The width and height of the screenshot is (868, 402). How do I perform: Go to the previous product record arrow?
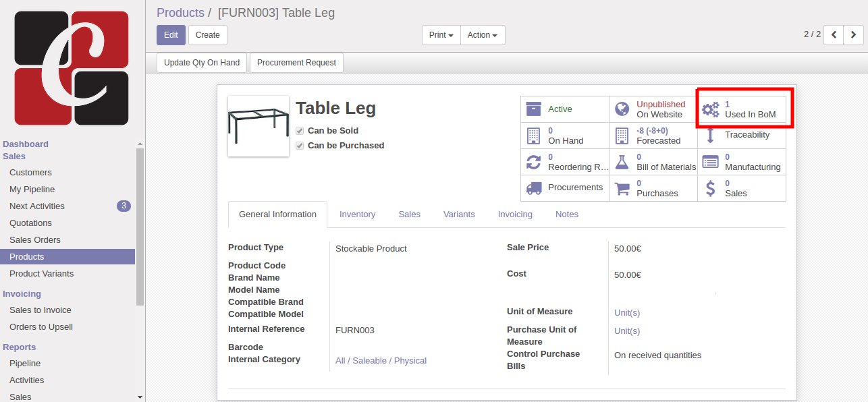coord(834,34)
